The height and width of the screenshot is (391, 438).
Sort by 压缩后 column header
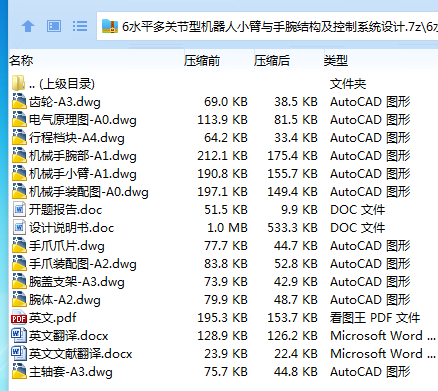click(272, 61)
